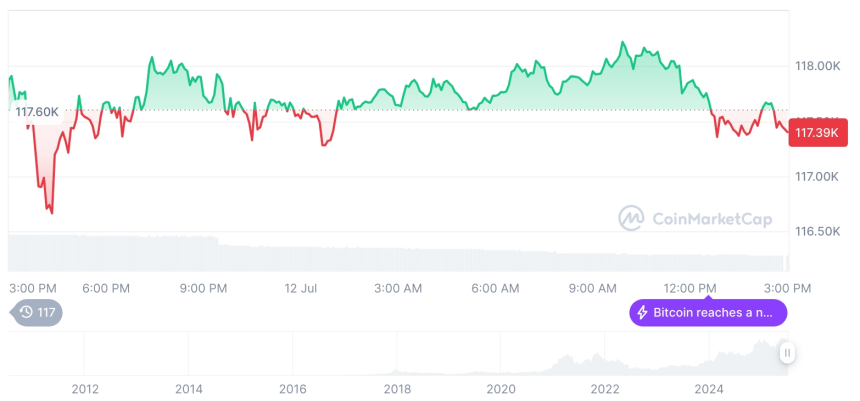Click the 9:00 PM time axis label
Viewport: 860px width, 401px height.
[203, 288]
